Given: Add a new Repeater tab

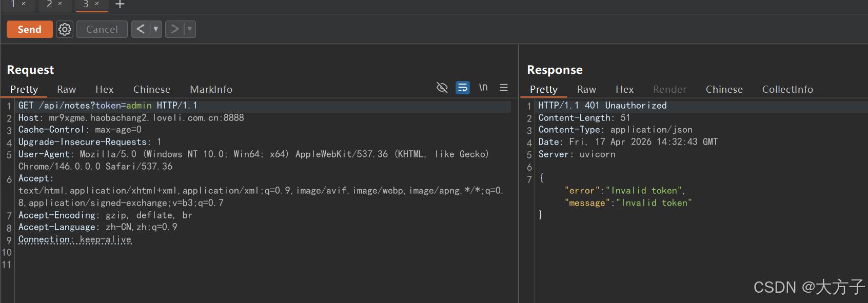Looking at the screenshot, I should (x=120, y=5).
